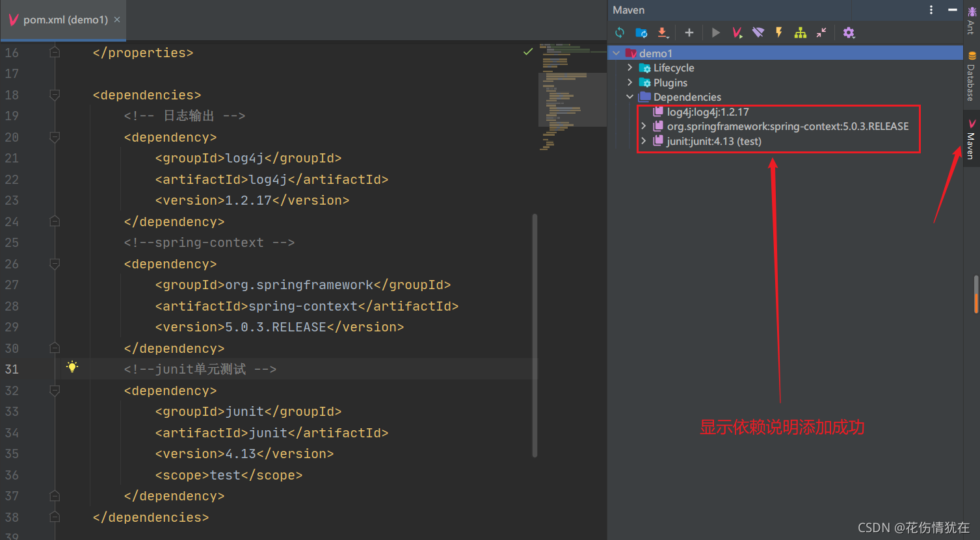This screenshot has height=540, width=980.
Task: Click fold end marker at line 37
Action: pos(55,496)
